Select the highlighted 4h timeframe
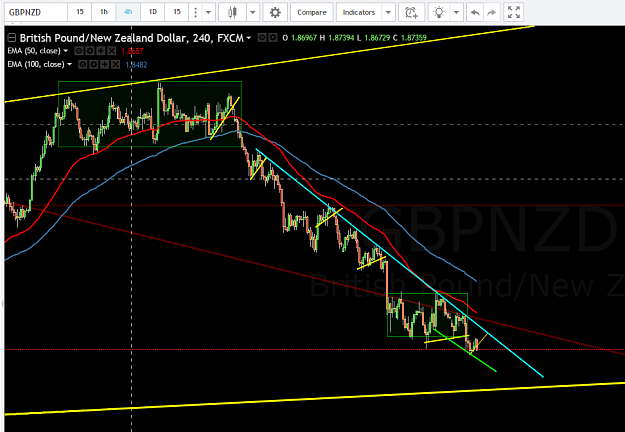 click(x=128, y=12)
